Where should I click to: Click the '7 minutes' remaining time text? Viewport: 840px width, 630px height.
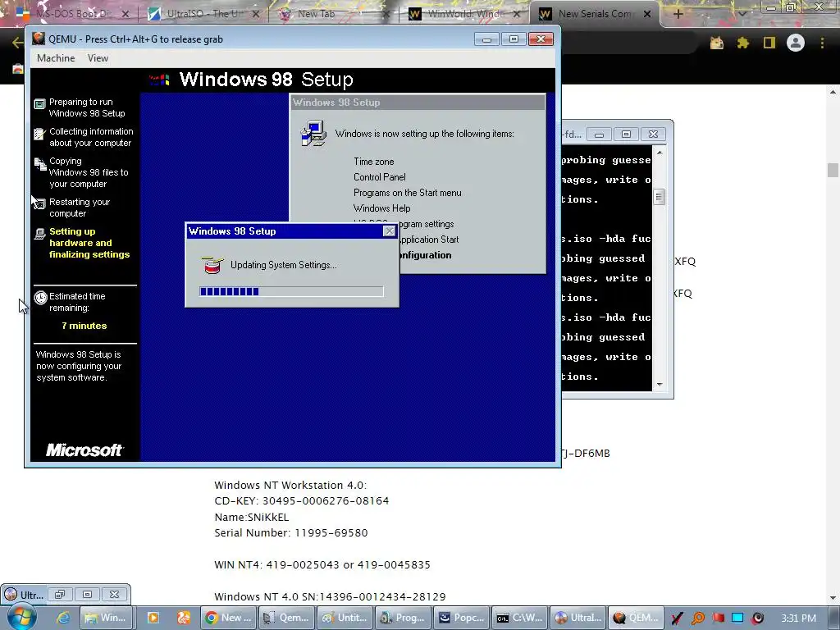pyautogui.click(x=84, y=325)
